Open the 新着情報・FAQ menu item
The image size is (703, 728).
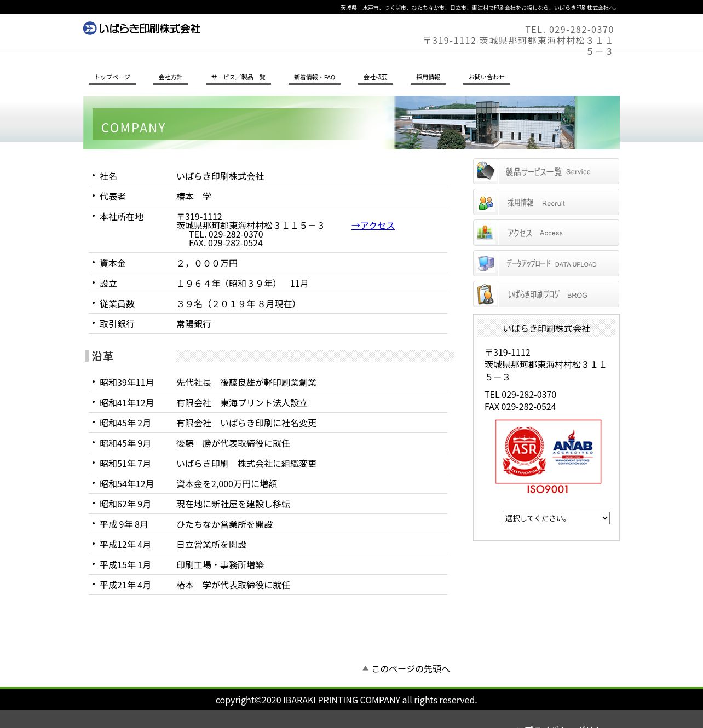click(314, 77)
